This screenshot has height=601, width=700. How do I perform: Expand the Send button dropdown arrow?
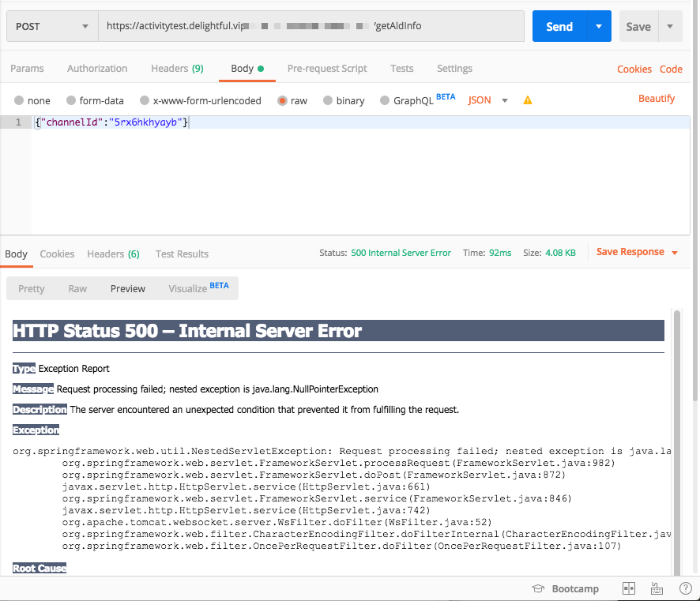pyautogui.click(x=598, y=26)
